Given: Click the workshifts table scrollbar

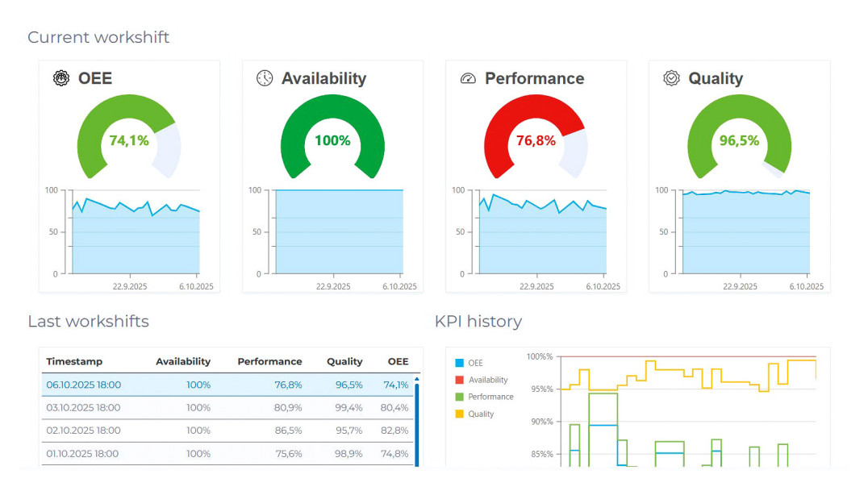Looking at the screenshot, I should click(x=417, y=422).
